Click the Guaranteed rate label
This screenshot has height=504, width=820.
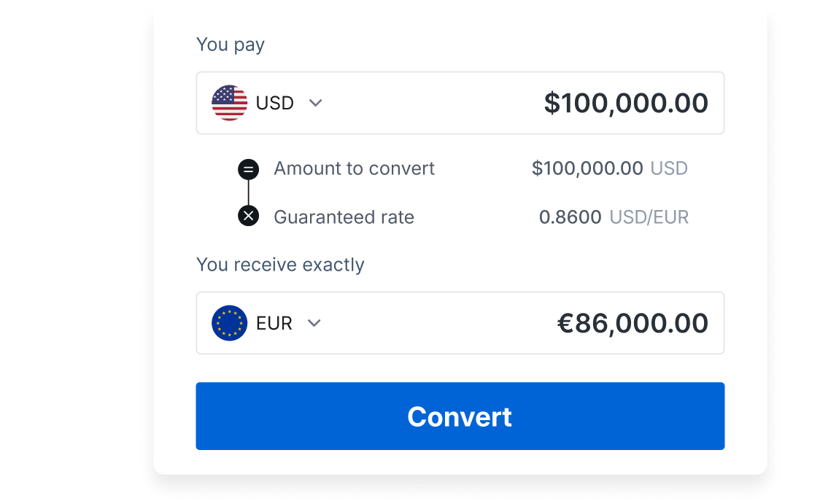coord(344,217)
